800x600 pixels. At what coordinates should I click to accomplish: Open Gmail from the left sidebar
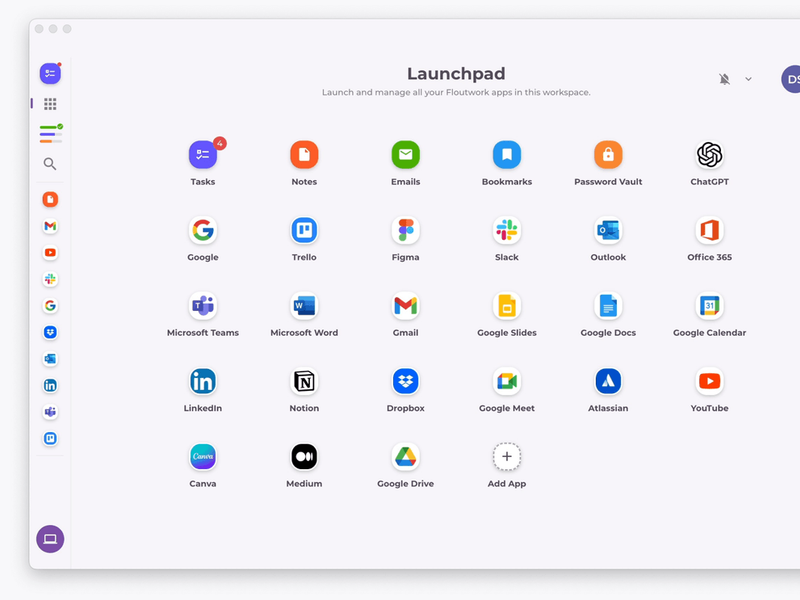tap(50, 227)
